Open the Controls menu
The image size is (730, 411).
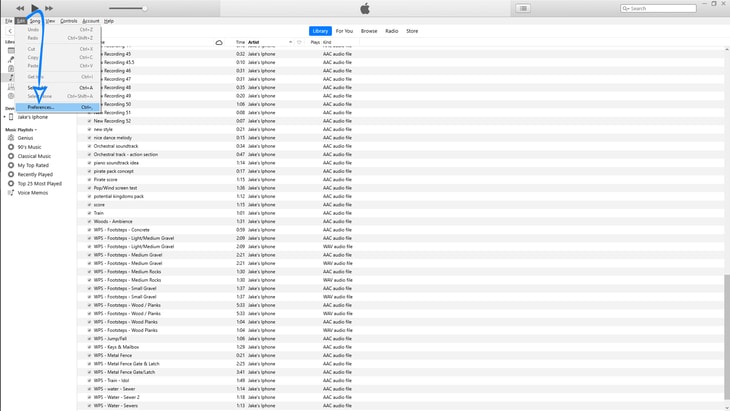point(68,21)
